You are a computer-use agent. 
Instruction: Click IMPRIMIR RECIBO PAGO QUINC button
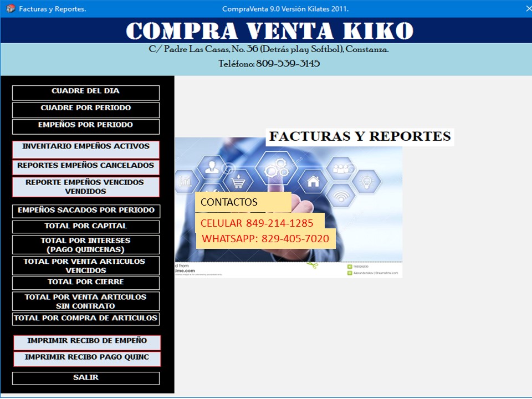pyautogui.click(x=87, y=359)
